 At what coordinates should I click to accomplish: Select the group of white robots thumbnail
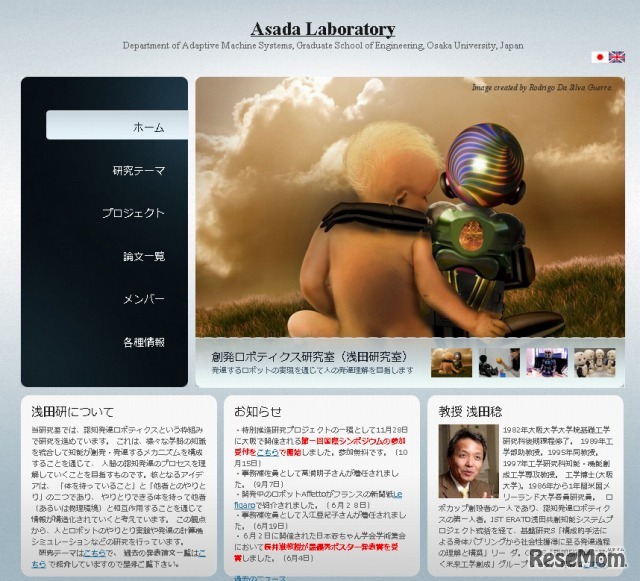pyautogui.click(x=595, y=363)
